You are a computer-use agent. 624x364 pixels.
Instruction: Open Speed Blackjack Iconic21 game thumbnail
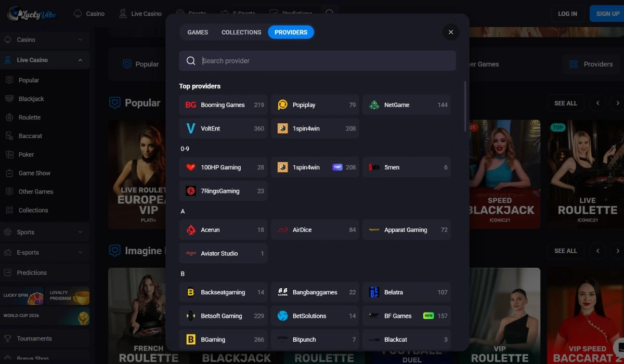pos(504,174)
